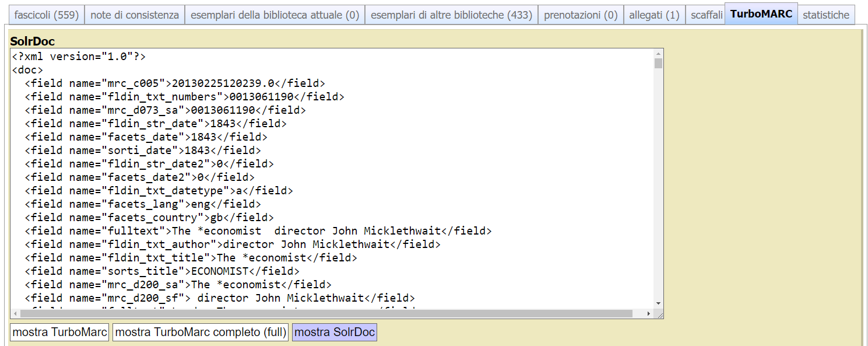
Task: Open the prenotazioni (0) tab
Action: 580,15
